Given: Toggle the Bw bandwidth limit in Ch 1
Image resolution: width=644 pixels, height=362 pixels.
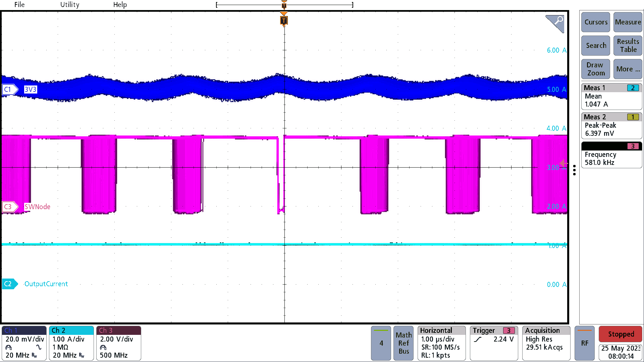Looking at the screenshot, I should pos(35,356).
